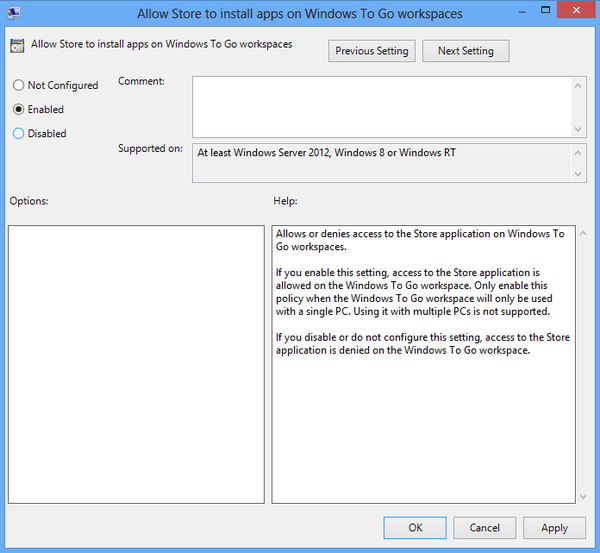
Task: Maximize the policy window
Action: [546, 10]
